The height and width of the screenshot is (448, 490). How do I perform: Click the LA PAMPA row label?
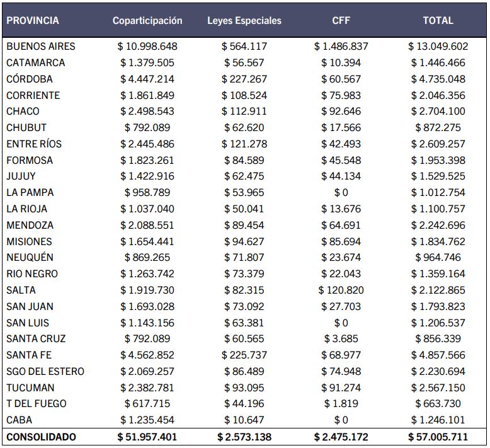pyautogui.click(x=30, y=192)
